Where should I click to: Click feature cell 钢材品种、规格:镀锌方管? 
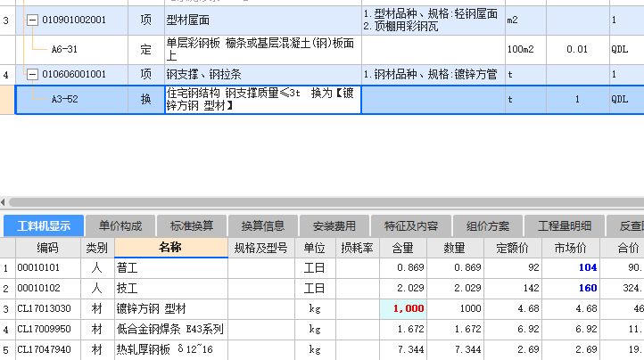point(433,74)
